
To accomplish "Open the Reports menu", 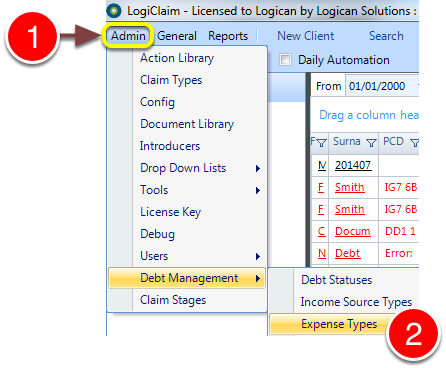I will 228,36.
